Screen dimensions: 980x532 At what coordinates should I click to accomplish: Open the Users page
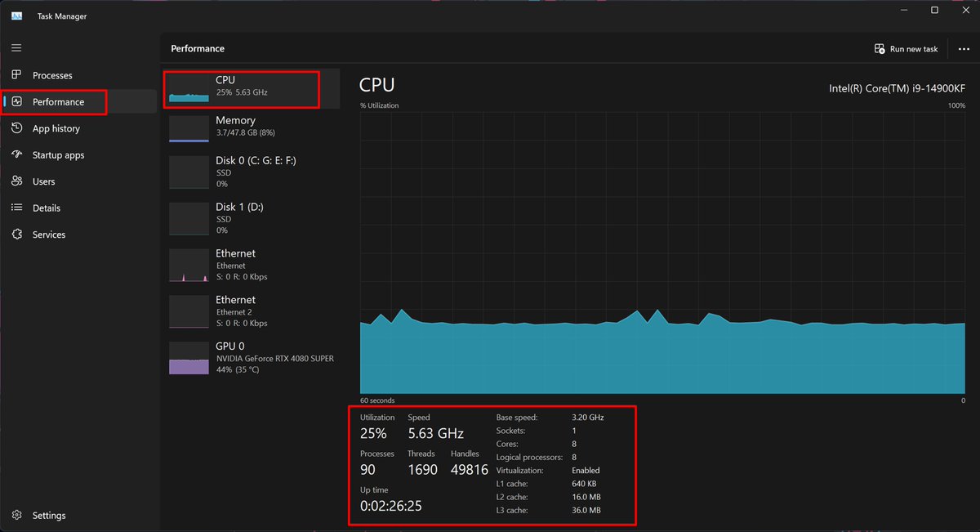pos(78,181)
